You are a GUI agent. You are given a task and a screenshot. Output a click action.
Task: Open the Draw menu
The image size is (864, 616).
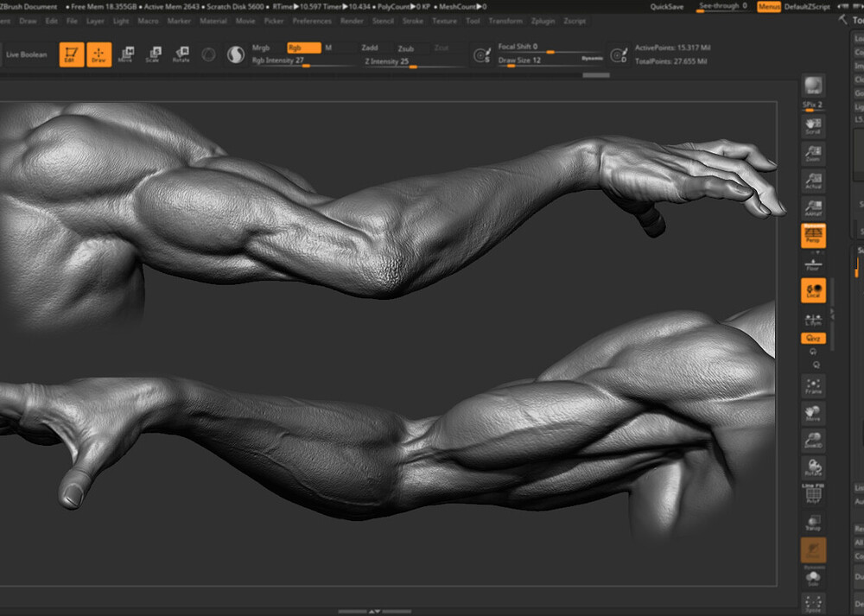click(x=29, y=21)
